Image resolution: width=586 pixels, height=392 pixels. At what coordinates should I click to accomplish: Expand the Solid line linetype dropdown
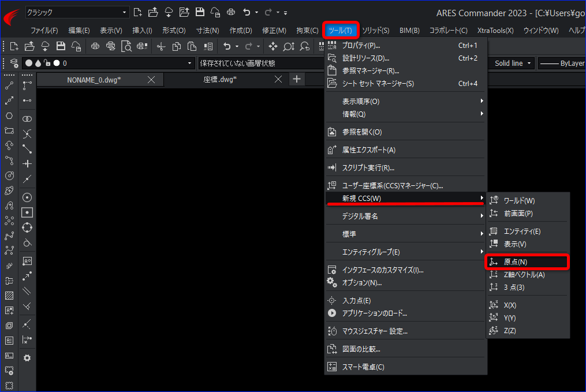click(x=512, y=64)
